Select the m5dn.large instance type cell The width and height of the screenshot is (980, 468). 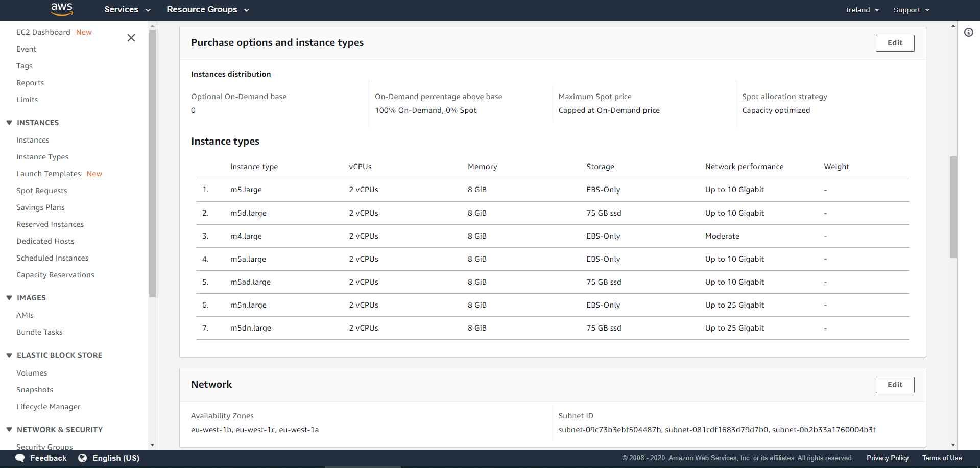coord(251,328)
